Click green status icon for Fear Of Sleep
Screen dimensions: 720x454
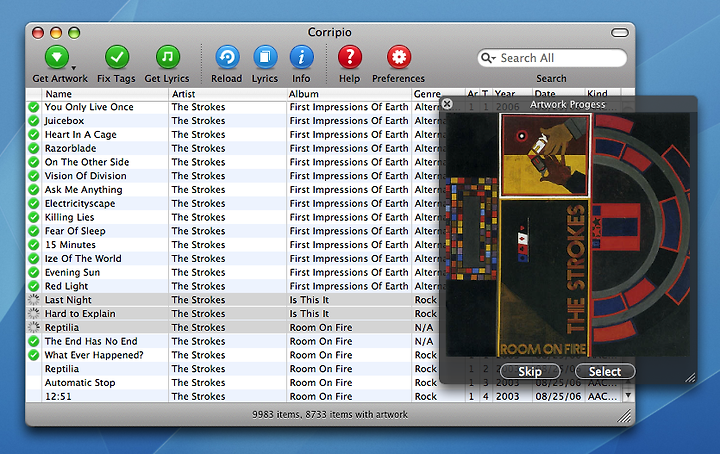34,231
